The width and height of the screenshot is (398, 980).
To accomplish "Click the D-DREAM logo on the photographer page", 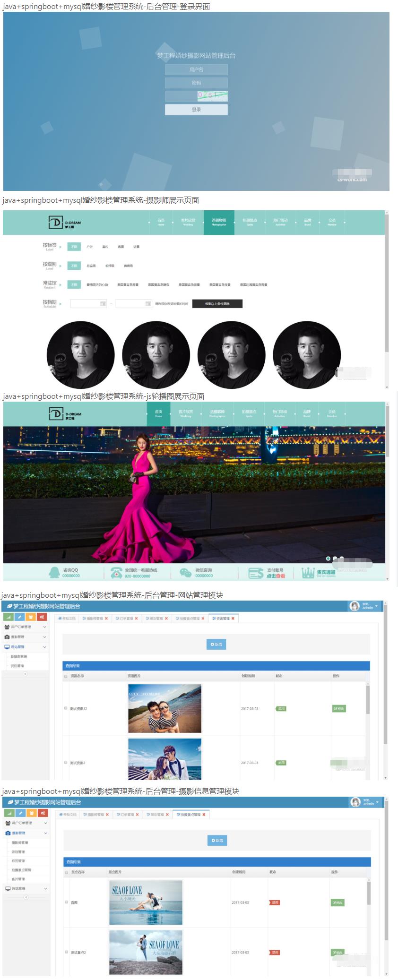I will pyautogui.click(x=65, y=223).
